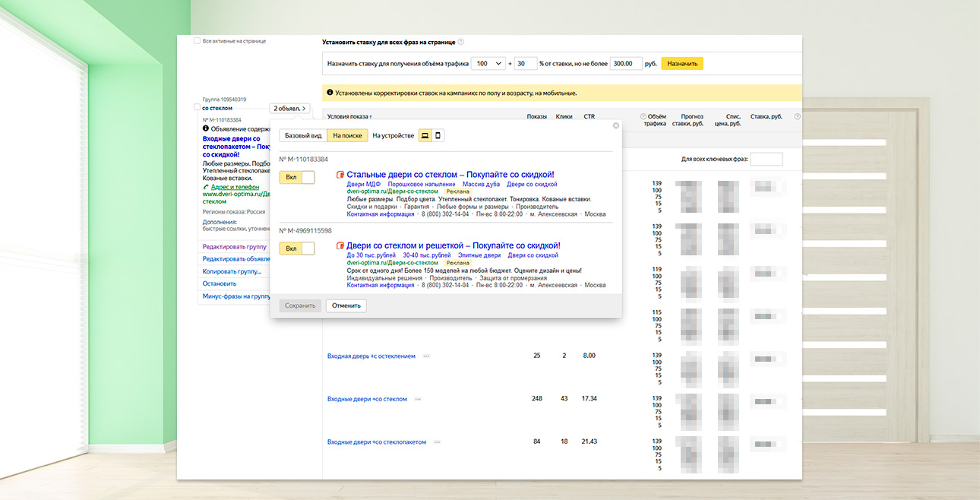980x500 pixels.
Task: Switch to 'Базовый вид' tab
Action: pos(303,135)
